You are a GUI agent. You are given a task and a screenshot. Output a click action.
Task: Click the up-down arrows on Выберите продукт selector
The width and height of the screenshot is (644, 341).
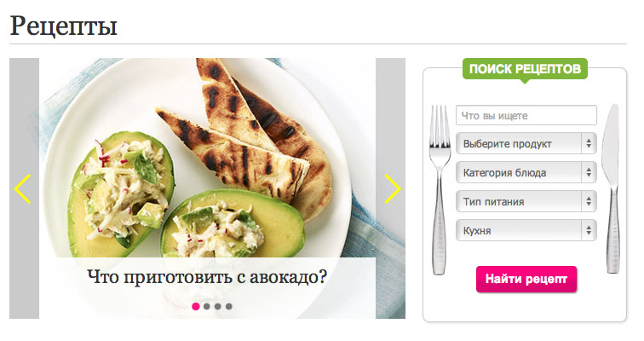pos(589,143)
